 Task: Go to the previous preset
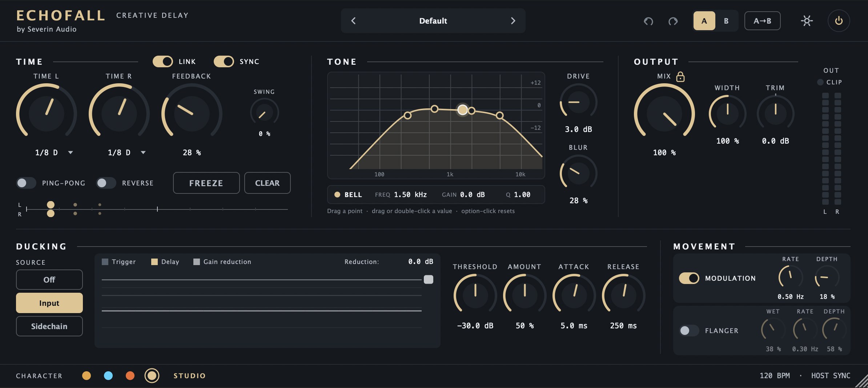(353, 21)
